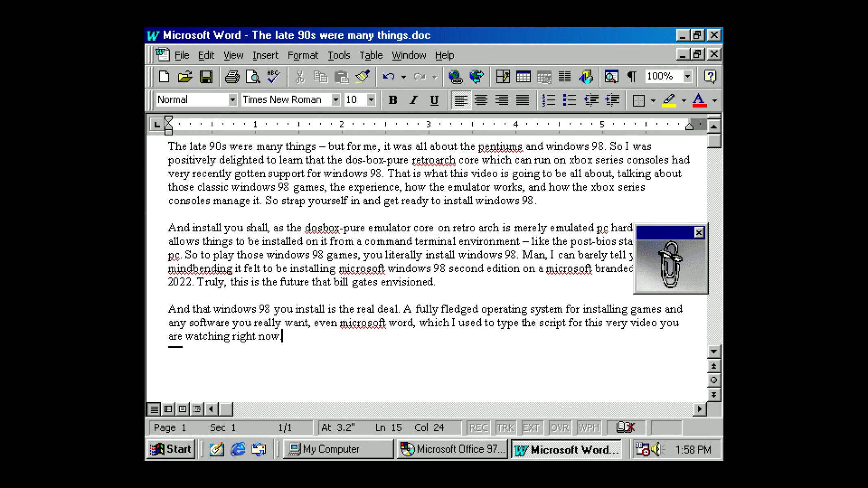This screenshot has width=868, height=488.
Task: Toggle Show/Hide paragraph marks
Action: tap(632, 76)
